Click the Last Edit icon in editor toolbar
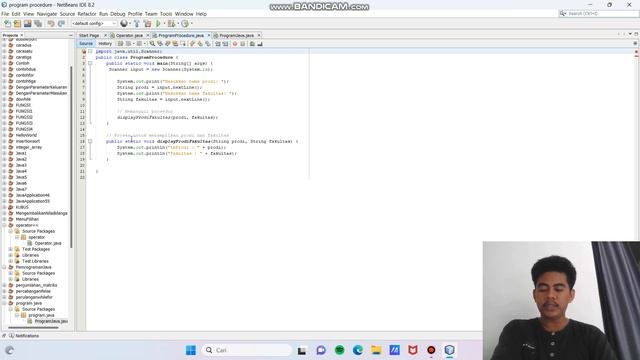This screenshot has height=360, width=640. click(120, 44)
